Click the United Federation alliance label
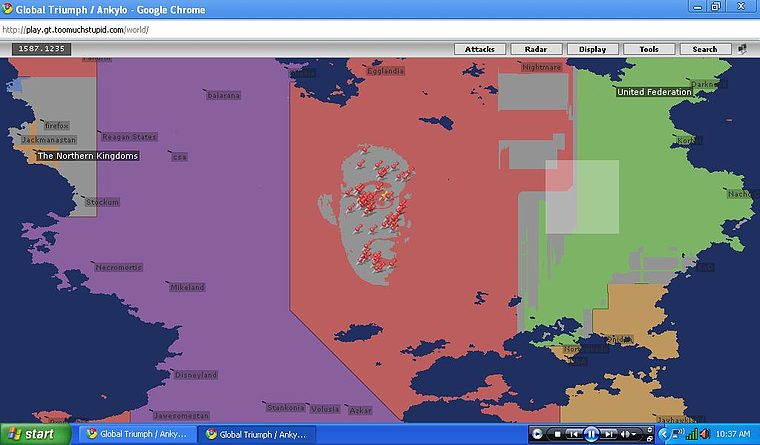 (x=654, y=92)
